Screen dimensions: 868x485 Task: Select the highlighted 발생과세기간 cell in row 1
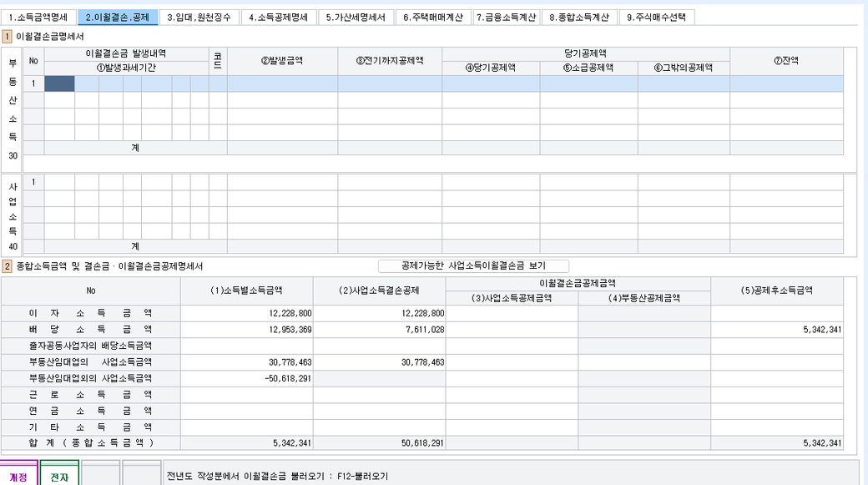click(59, 83)
